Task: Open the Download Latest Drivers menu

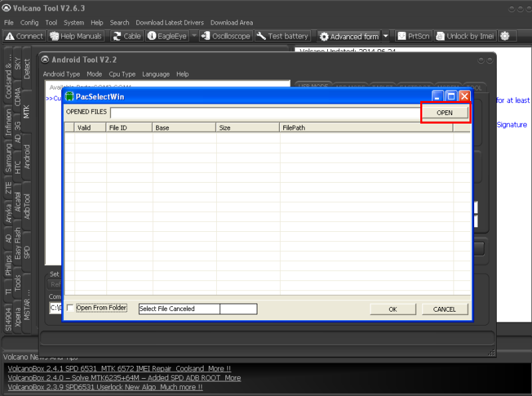Action: 170,23
